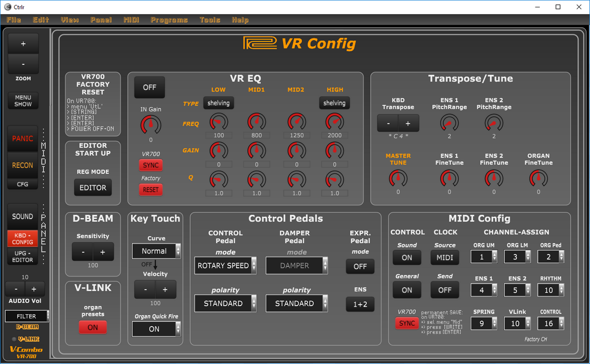Toggle HIGH band shelving type

pos(334,103)
